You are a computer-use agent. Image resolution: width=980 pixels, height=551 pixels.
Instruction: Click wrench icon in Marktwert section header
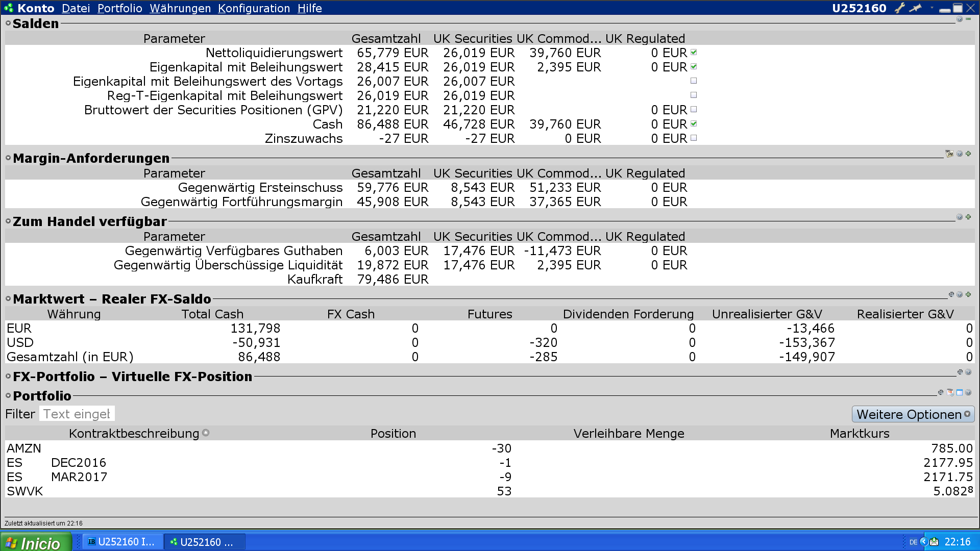[x=951, y=294]
